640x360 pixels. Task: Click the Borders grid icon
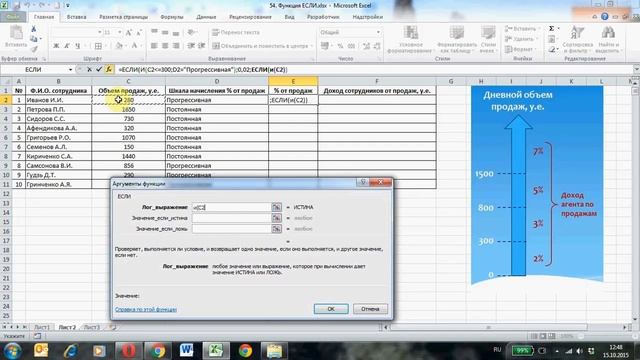pos(98,46)
